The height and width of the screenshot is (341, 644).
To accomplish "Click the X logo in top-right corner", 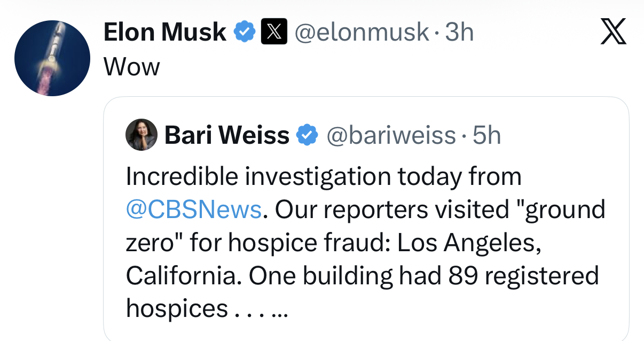I will [614, 33].
